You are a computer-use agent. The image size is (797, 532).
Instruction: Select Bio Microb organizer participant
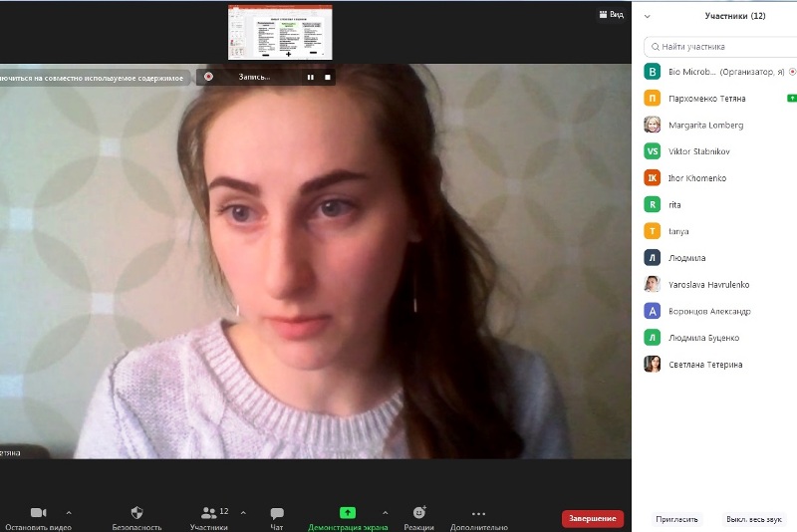click(720, 72)
